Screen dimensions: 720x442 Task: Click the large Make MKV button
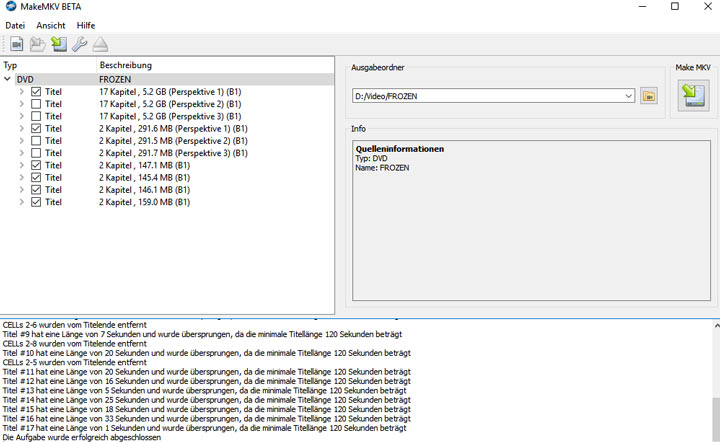(x=693, y=95)
